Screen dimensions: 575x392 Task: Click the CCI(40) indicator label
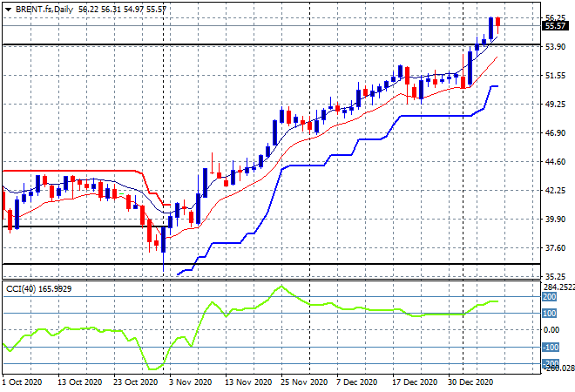pos(24,288)
